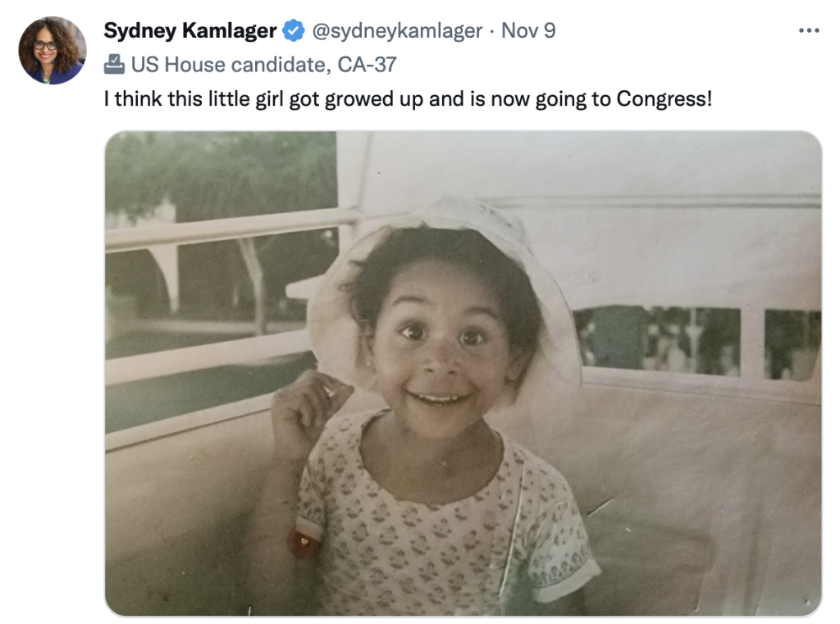Click the US House candidate, CA-37 label
Viewport: 840px width, 624px height.
[263, 63]
